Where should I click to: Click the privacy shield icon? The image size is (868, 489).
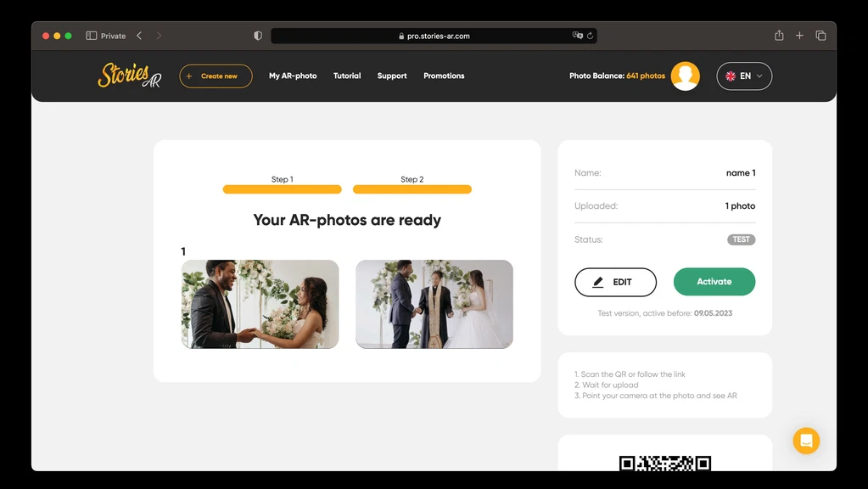tap(258, 36)
